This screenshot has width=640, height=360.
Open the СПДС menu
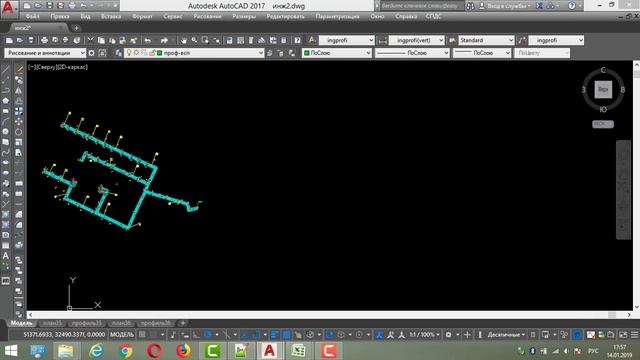click(x=433, y=16)
